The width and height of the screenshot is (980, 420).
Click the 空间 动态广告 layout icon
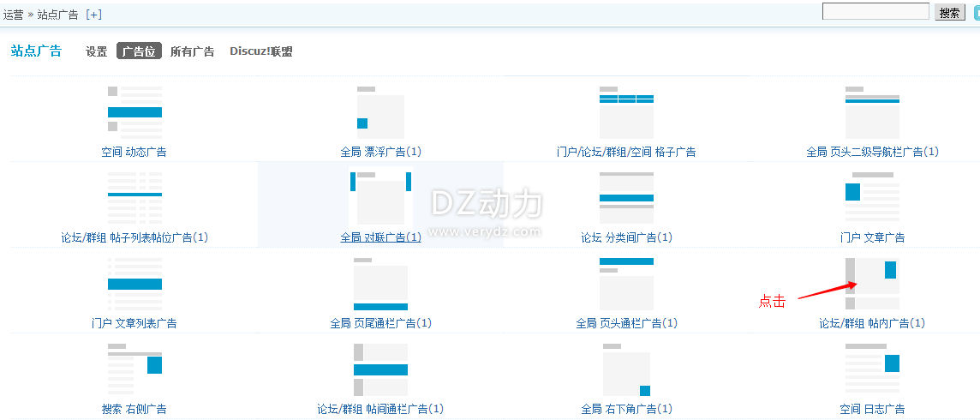(x=134, y=112)
